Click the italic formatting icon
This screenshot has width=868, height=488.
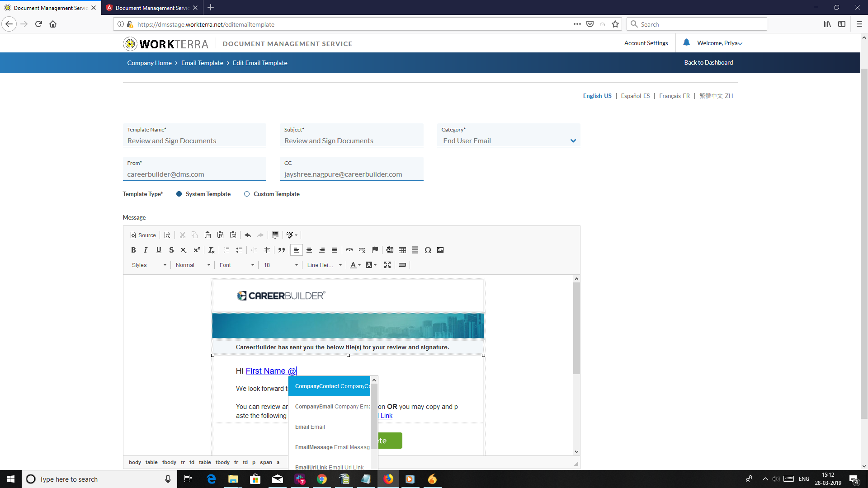146,250
